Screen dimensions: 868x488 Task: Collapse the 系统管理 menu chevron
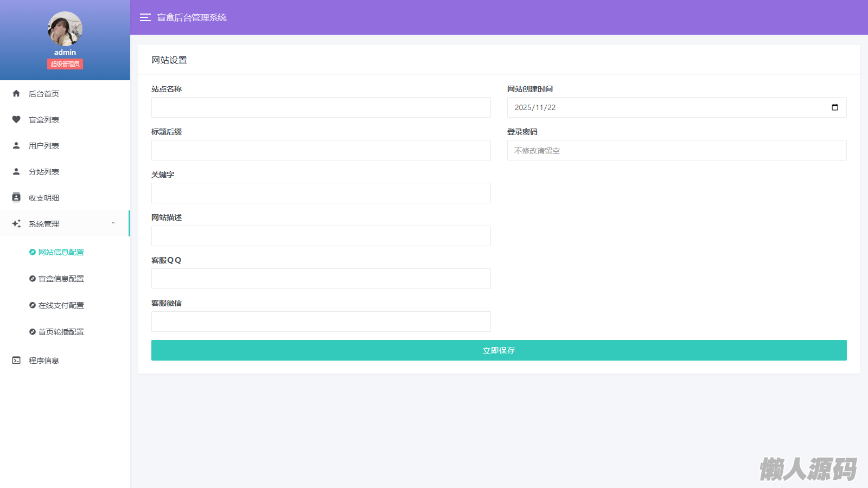click(113, 223)
